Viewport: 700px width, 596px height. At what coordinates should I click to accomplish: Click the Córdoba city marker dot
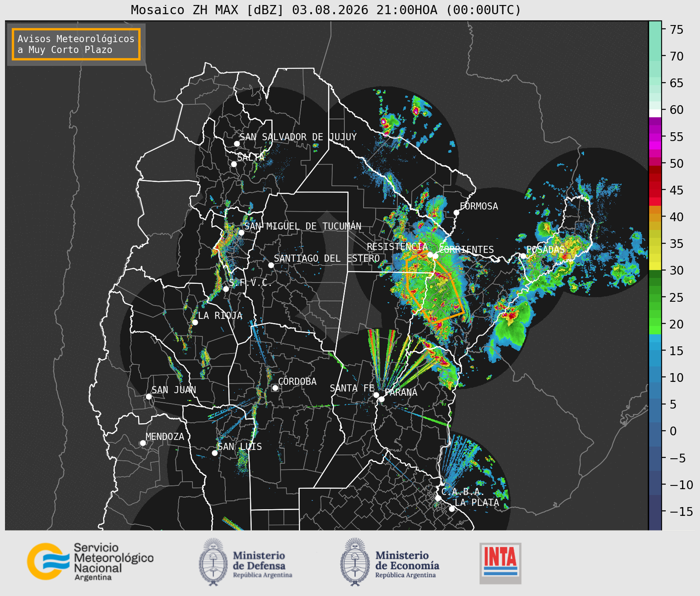click(x=275, y=388)
